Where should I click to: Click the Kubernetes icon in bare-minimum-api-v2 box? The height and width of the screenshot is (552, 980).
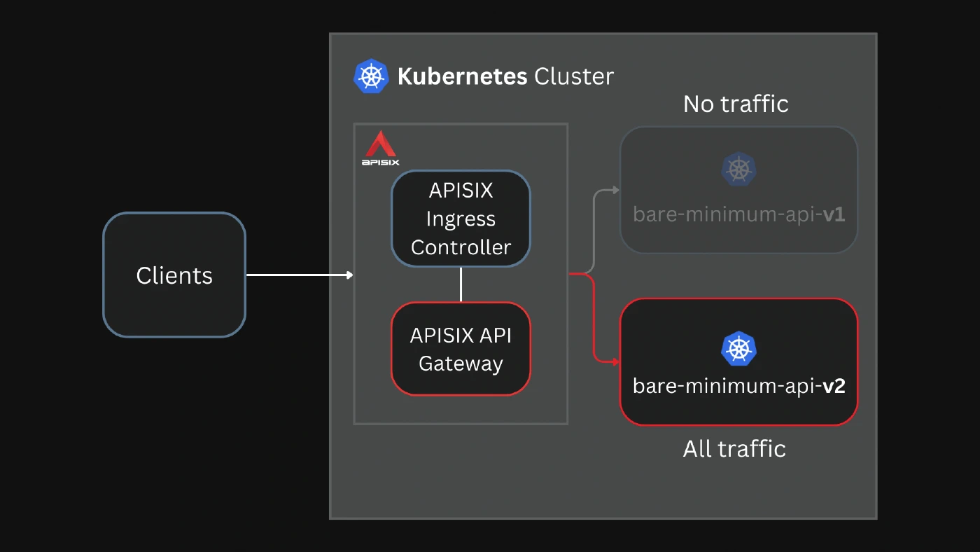point(739,349)
